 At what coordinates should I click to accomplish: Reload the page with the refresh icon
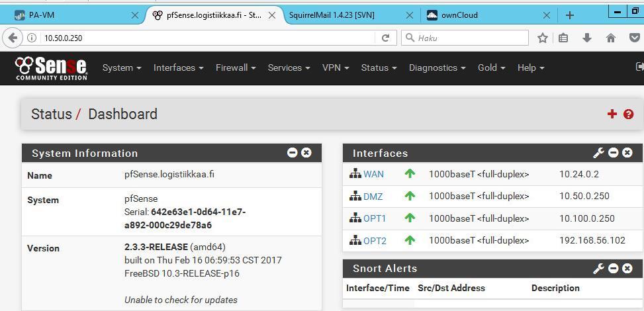(x=385, y=38)
